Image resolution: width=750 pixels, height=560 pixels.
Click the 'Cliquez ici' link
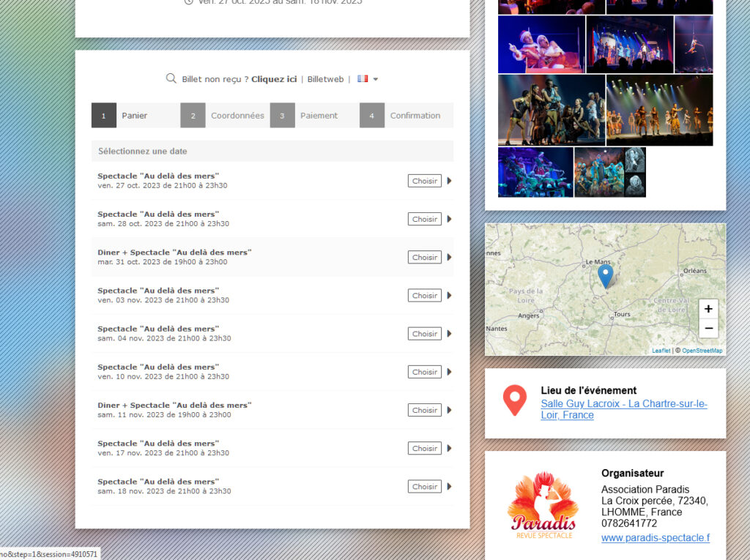point(274,79)
